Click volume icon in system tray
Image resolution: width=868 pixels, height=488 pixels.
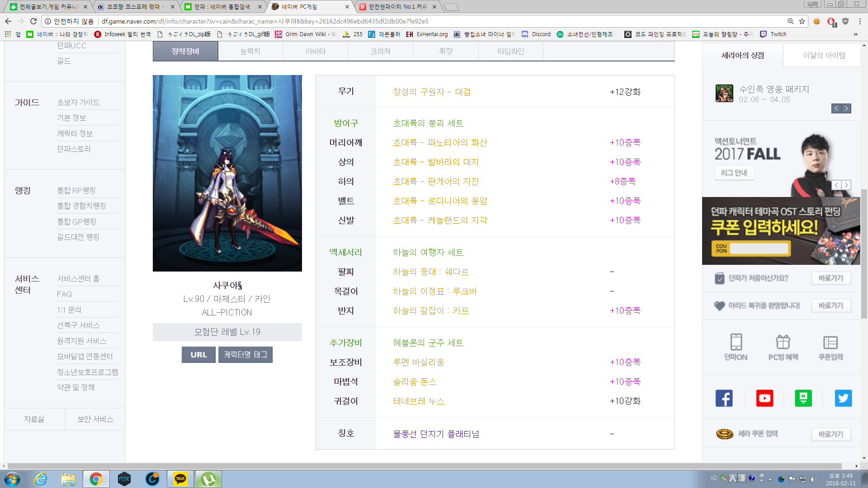click(x=814, y=479)
